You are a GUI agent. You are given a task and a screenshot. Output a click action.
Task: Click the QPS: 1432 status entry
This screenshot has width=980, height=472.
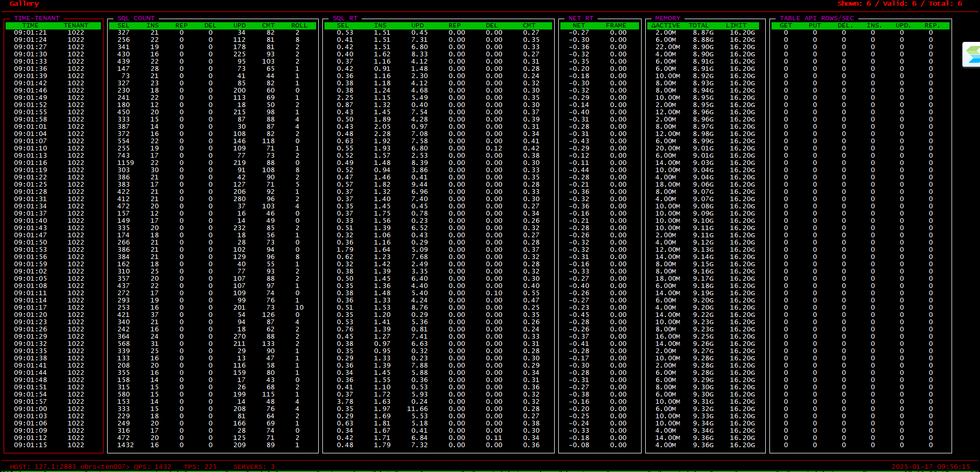pyautogui.click(x=153, y=467)
